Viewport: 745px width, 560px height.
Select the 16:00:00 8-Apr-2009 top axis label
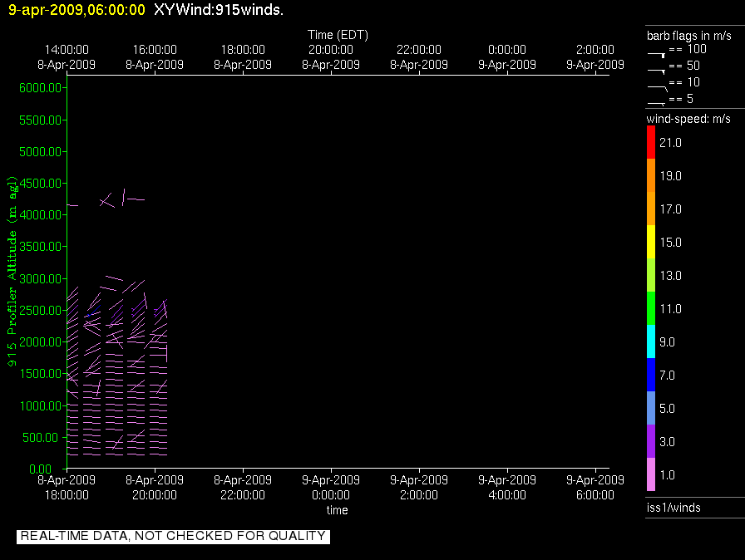click(155, 57)
